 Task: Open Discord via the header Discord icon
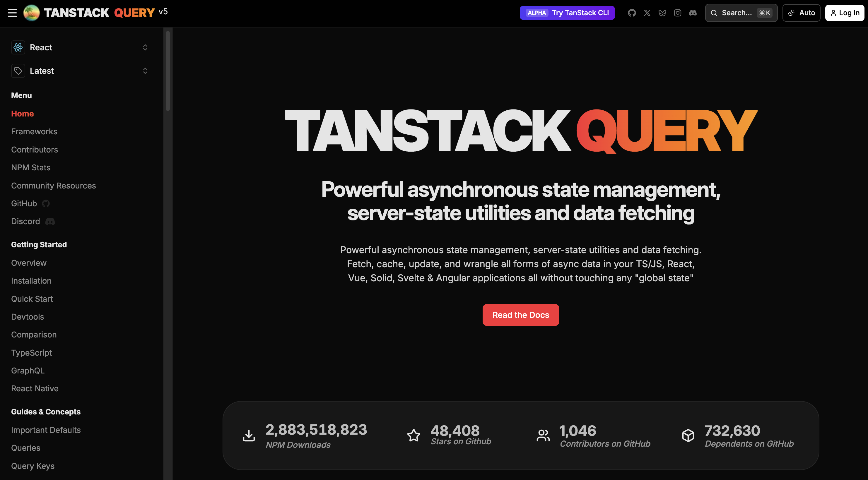pyautogui.click(x=693, y=13)
